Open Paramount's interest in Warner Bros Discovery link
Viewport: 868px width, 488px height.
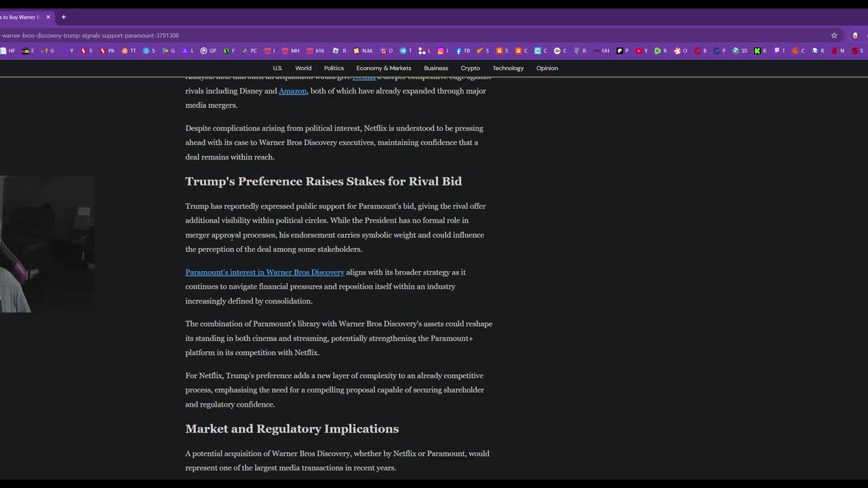(265, 272)
